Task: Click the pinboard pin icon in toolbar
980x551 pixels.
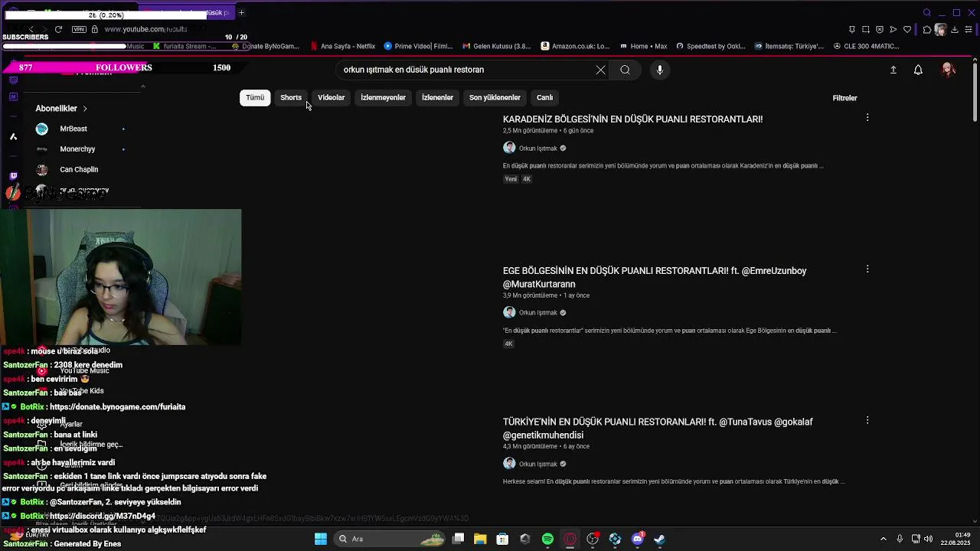Action: pos(852,29)
